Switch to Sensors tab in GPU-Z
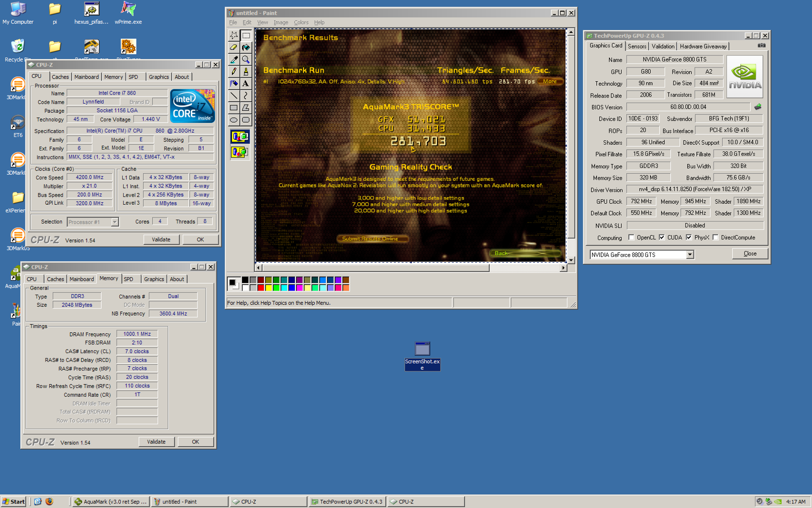 [x=637, y=46]
